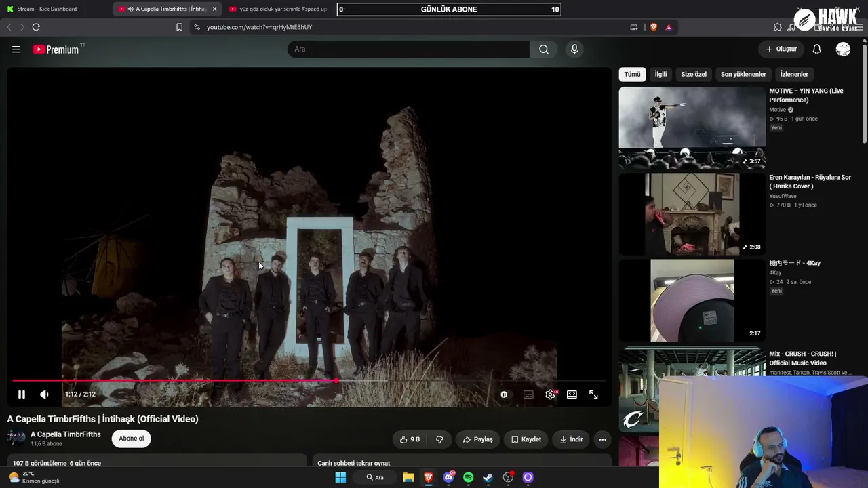This screenshot has height=488, width=868.
Task: Switch to the yüz göz olduk yar tab
Action: 278,9
